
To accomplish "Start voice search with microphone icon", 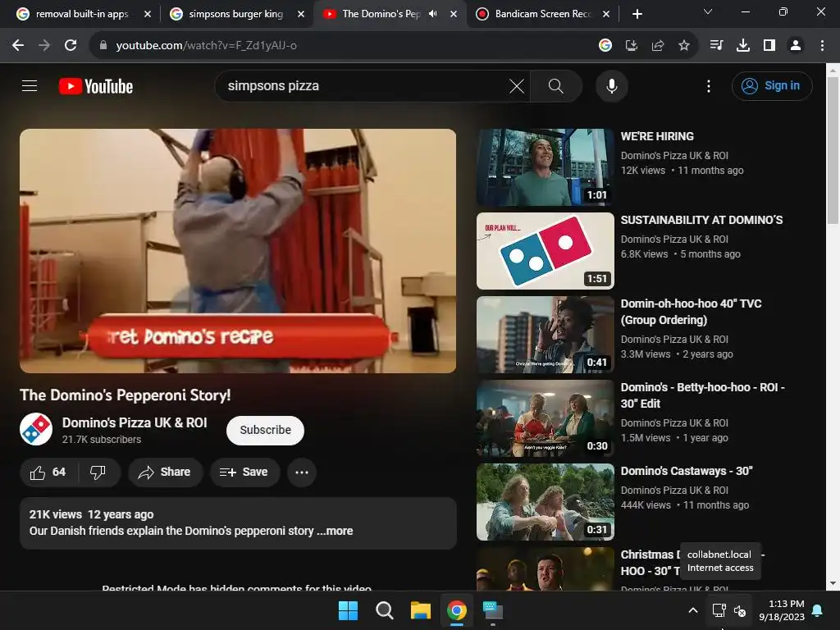I will [612, 85].
